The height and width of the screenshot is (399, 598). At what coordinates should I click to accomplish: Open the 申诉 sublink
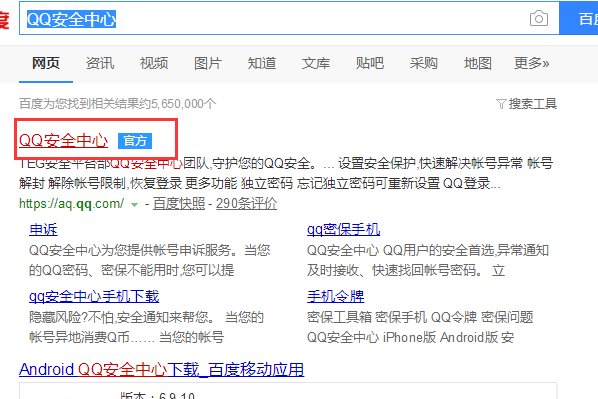click(x=43, y=230)
